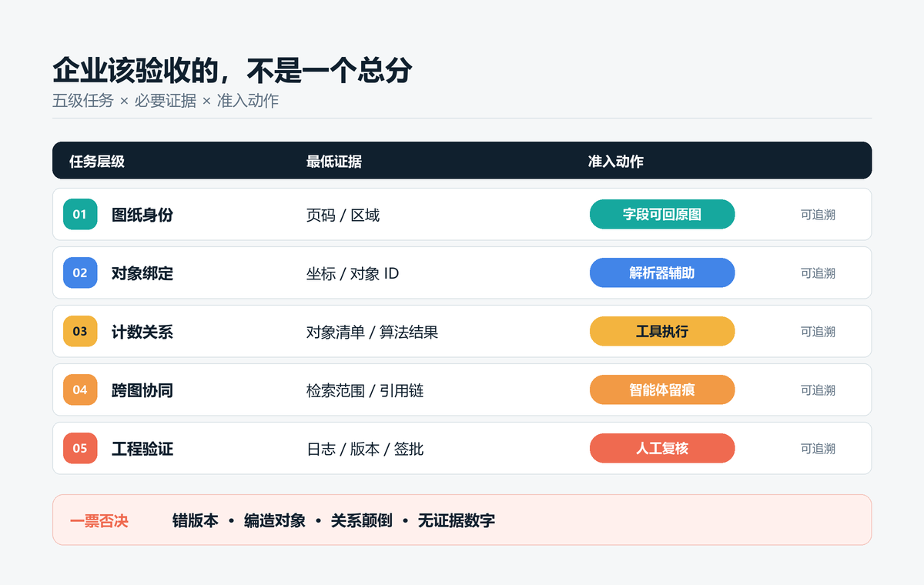924x585 pixels.
Task: Click the 检索范围 / 引用链 cell
Action: (x=365, y=390)
